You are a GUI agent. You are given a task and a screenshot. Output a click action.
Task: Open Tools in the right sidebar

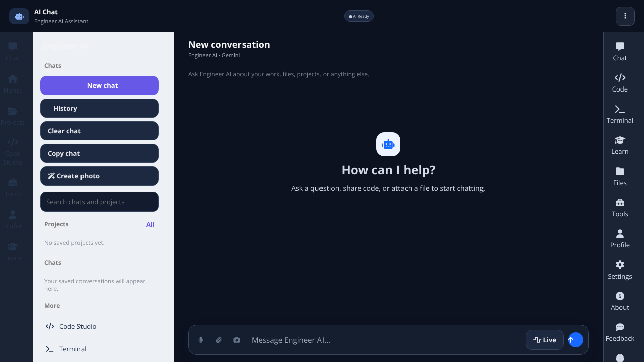click(620, 208)
